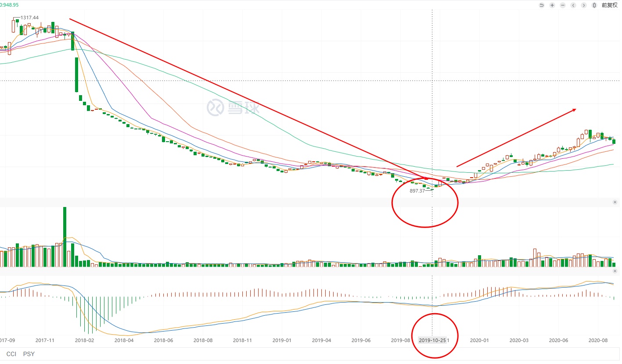Select the 2020-01 date axis label
Viewport: 622px width, 364px height.
479,340
